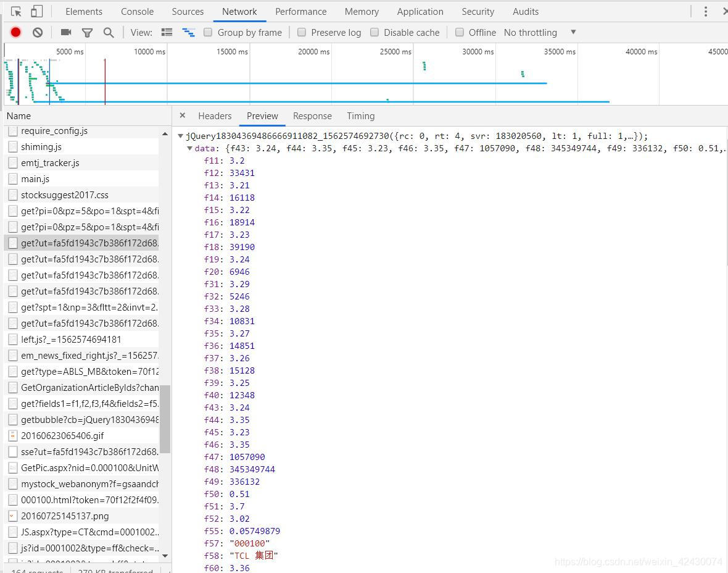
Task: Toggle the filter funnel icon
Action: [x=87, y=33]
